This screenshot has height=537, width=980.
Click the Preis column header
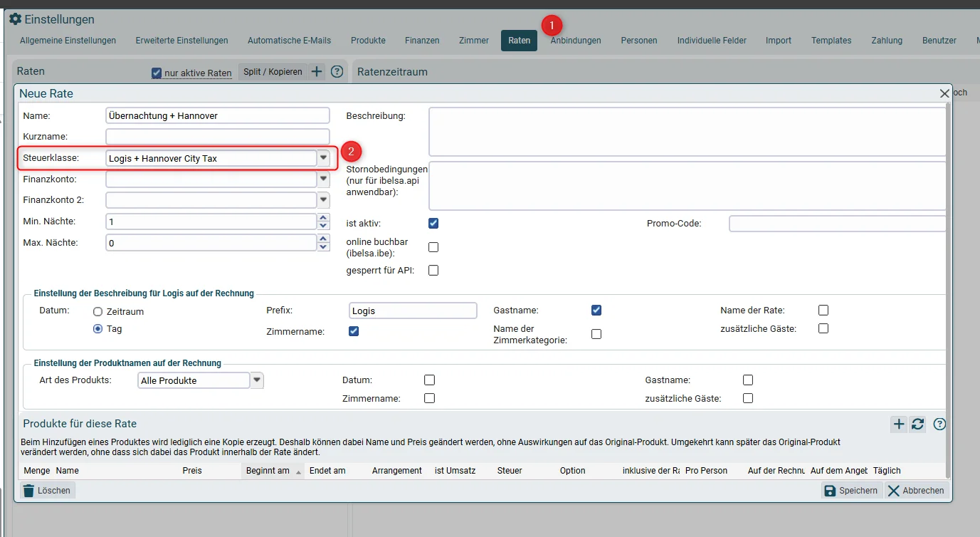pos(192,471)
